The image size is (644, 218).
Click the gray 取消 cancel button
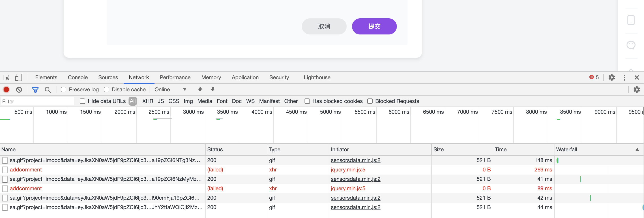324,26
